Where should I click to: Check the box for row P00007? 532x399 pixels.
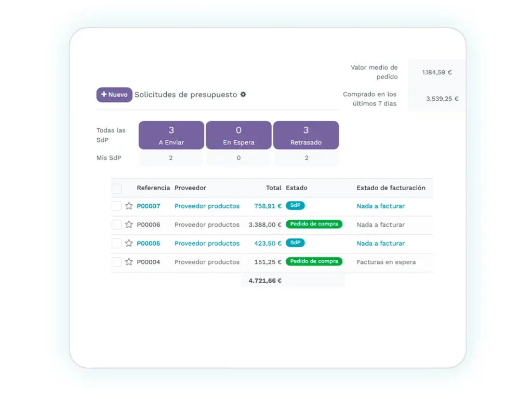pyautogui.click(x=117, y=206)
